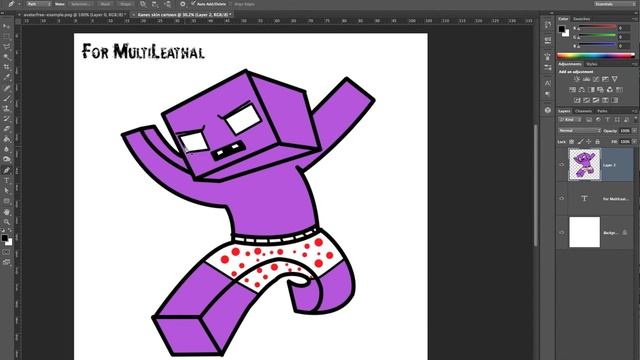Toggle Quick Mask mode icon

(6, 252)
